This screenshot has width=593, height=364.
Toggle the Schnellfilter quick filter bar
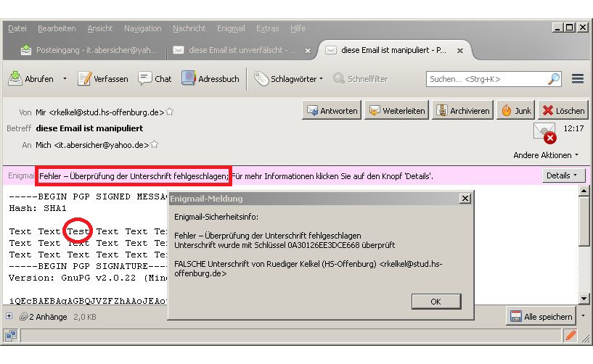361,79
